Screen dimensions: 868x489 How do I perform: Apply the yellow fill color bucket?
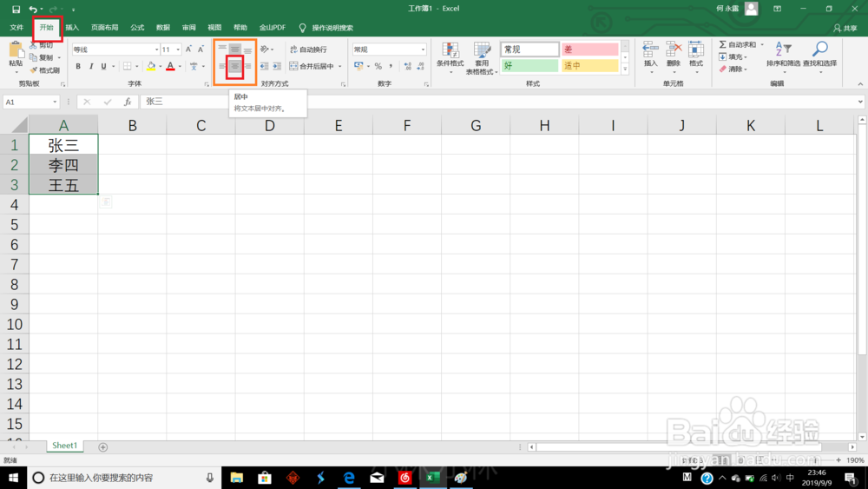pyautogui.click(x=151, y=67)
